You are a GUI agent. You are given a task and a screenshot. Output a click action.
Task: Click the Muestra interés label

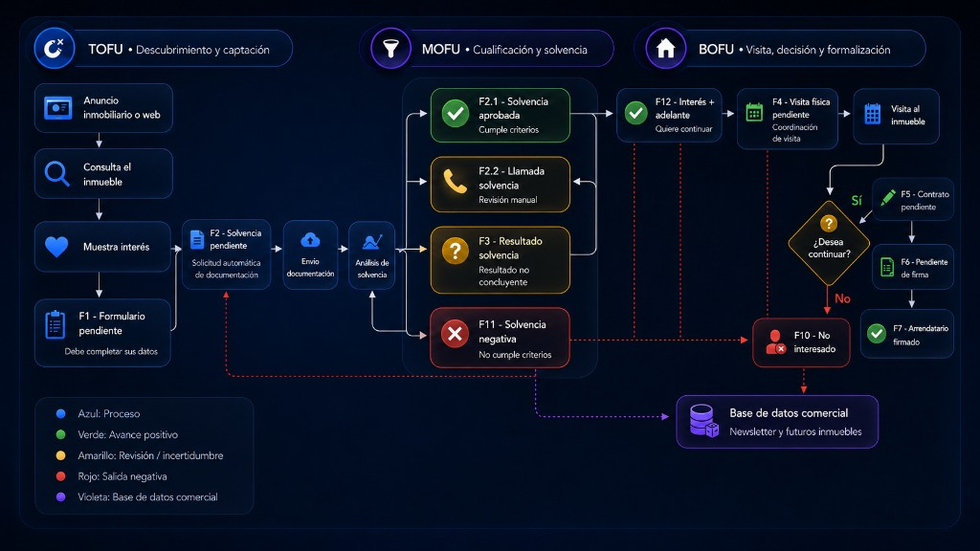tap(116, 247)
